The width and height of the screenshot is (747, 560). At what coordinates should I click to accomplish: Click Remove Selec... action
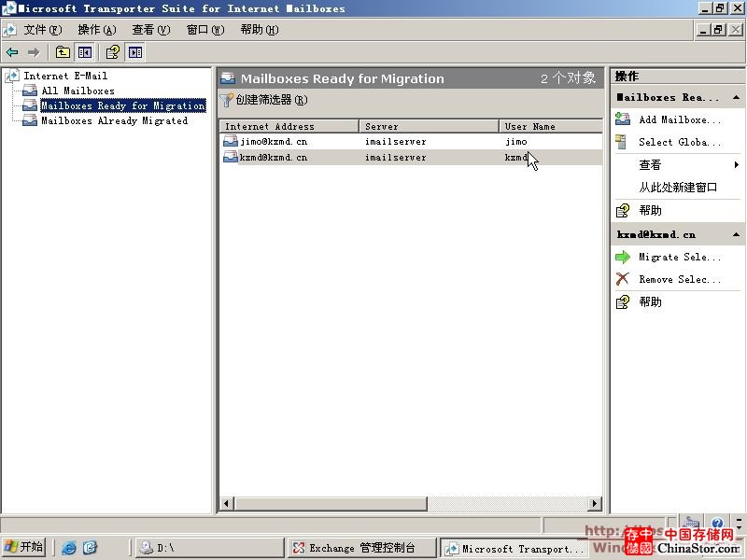tap(680, 279)
